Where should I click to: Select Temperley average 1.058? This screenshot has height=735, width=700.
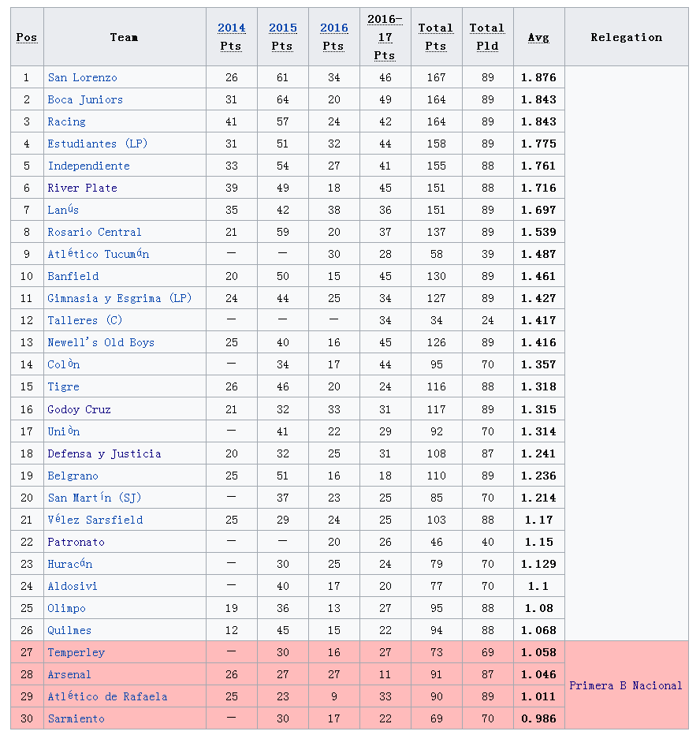[x=538, y=652]
